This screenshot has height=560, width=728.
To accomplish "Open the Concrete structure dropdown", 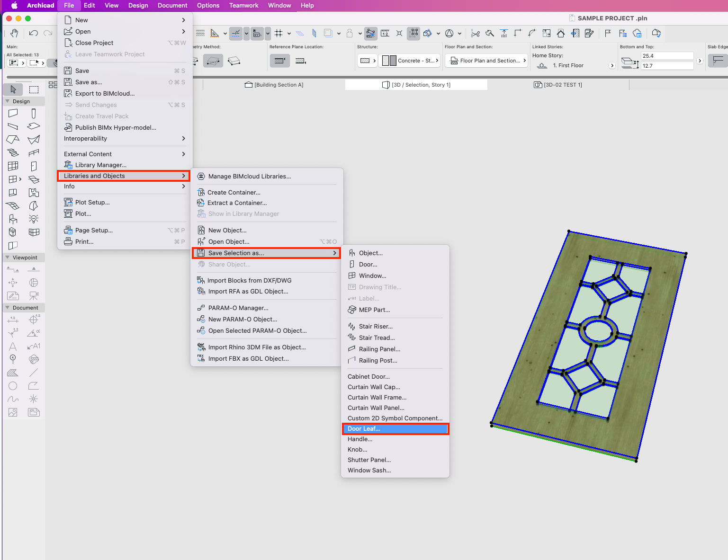I will tap(410, 61).
